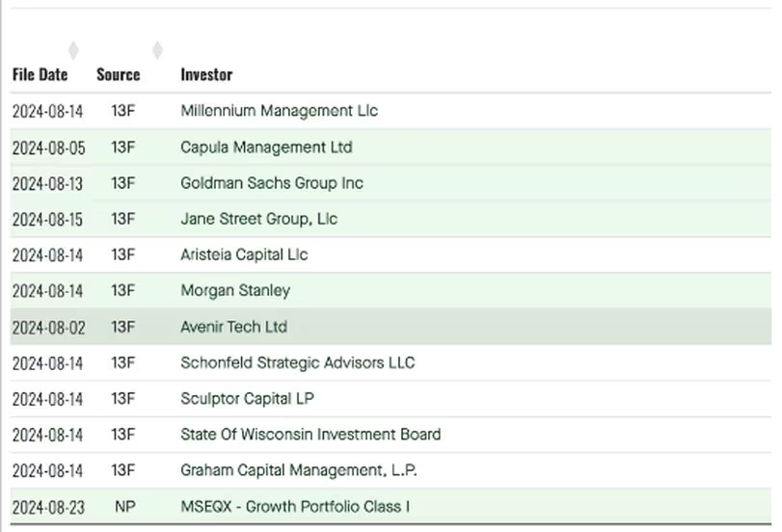Click the 2024-08-02 file date cell
The height and width of the screenshot is (532, 782).
pyautogui.click(x=48, y=328)
